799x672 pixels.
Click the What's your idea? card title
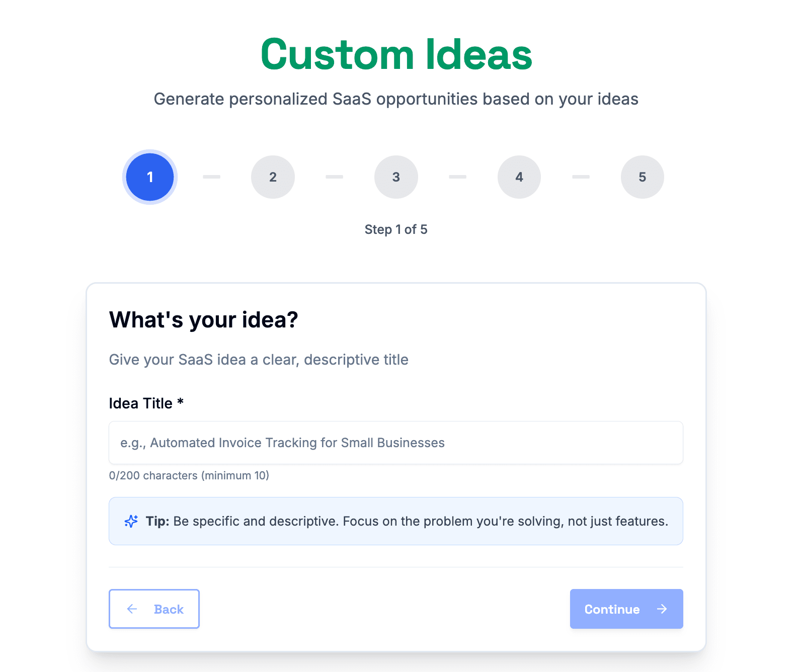203,319
